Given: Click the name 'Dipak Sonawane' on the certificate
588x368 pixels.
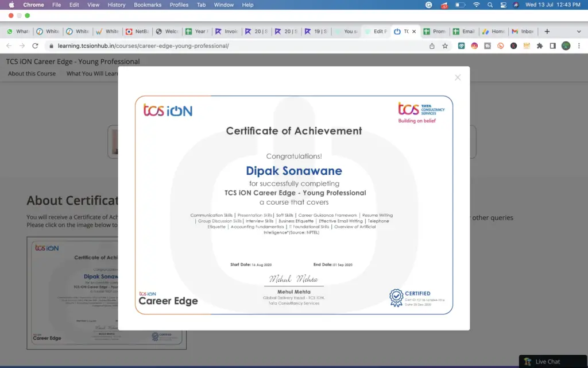Looking at the screenshot, I should coord(294,171).
